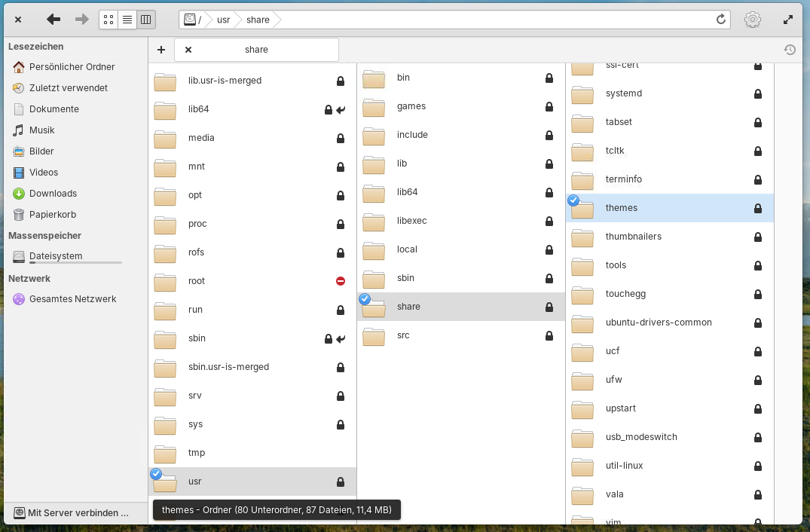Select the column view mode
Viewport: 810px width, 532px height.
pos(146,20)
